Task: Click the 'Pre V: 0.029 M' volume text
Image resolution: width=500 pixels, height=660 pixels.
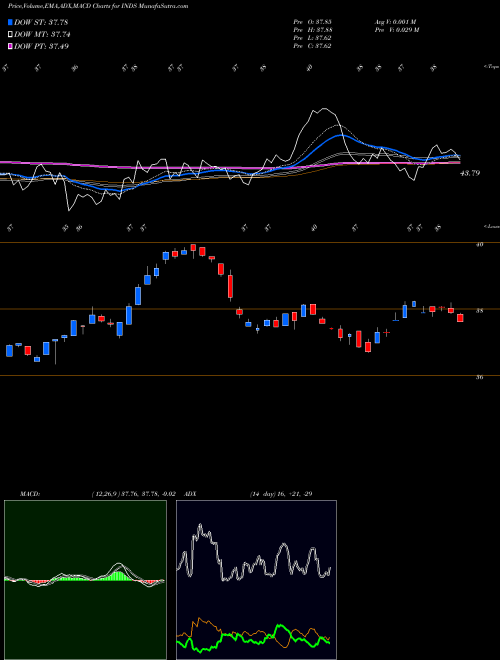Action: 396,30
